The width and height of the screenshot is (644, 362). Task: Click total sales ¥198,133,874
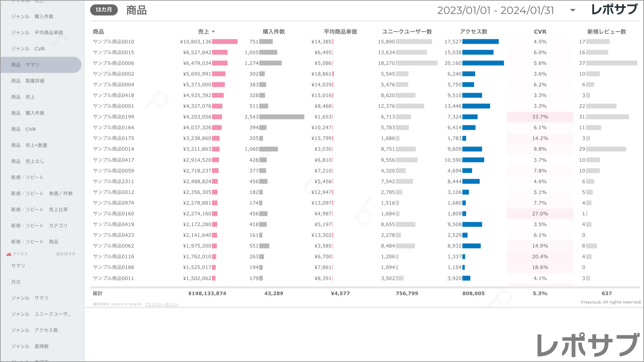pos(207,294)
